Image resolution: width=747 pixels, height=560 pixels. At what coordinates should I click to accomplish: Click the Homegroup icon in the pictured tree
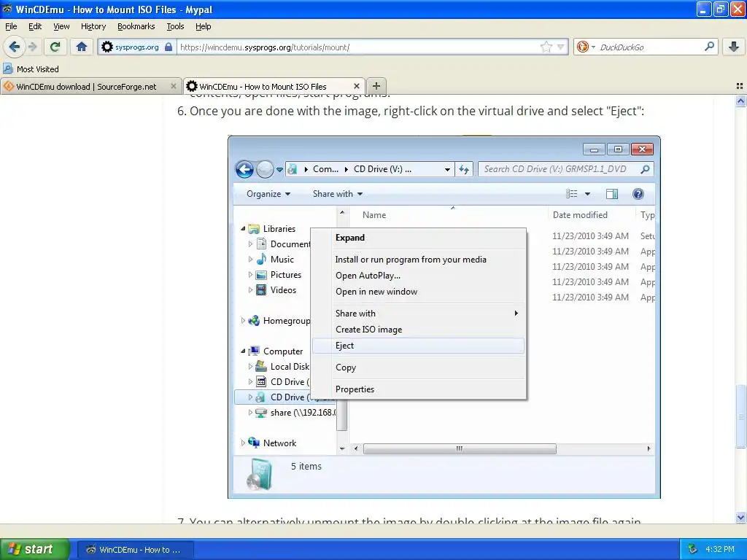point(254,321)
